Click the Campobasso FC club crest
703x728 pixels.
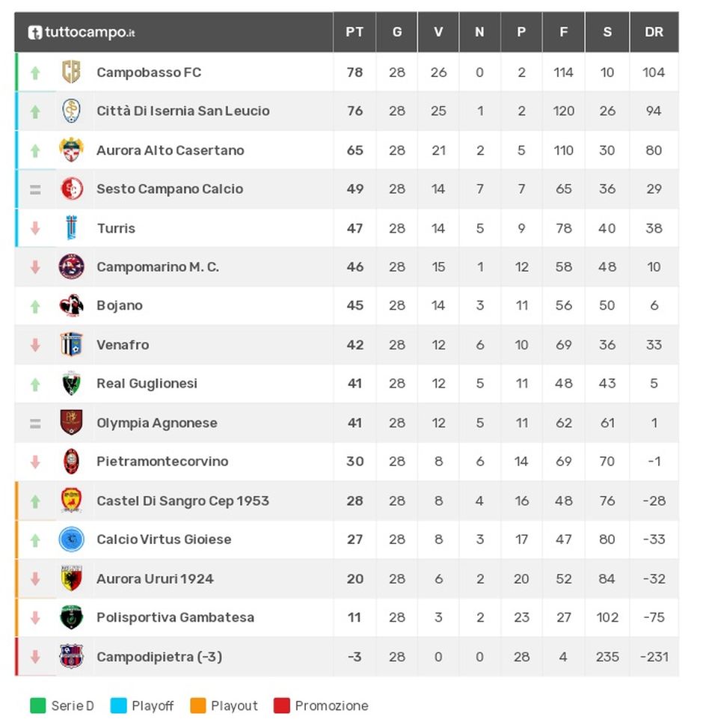(71, 72)
